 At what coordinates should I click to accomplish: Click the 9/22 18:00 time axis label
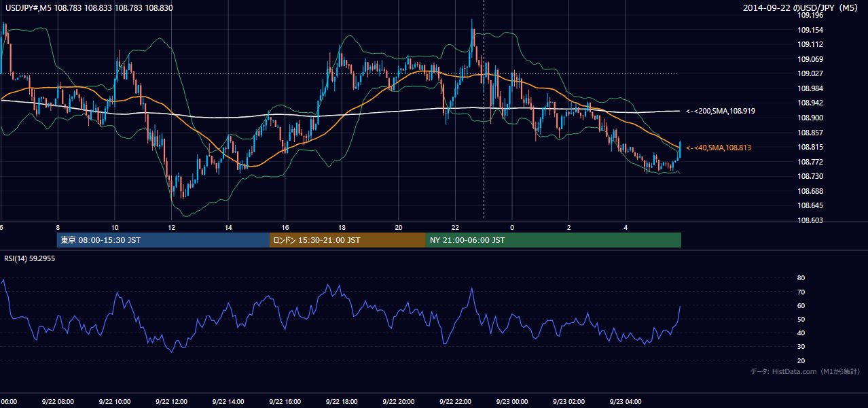pyautogui.click(x=342, y=401)
